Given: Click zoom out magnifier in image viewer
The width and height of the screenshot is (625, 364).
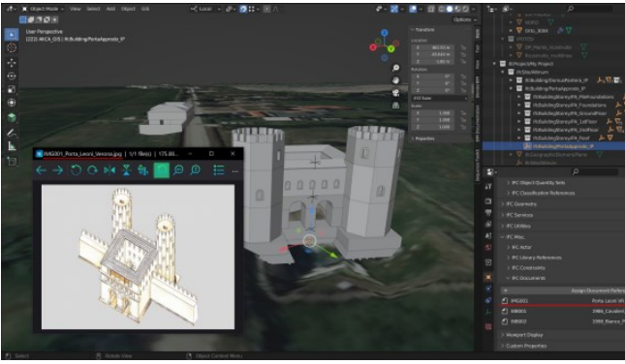Looking at the screenshot, I should coord(178,170).
